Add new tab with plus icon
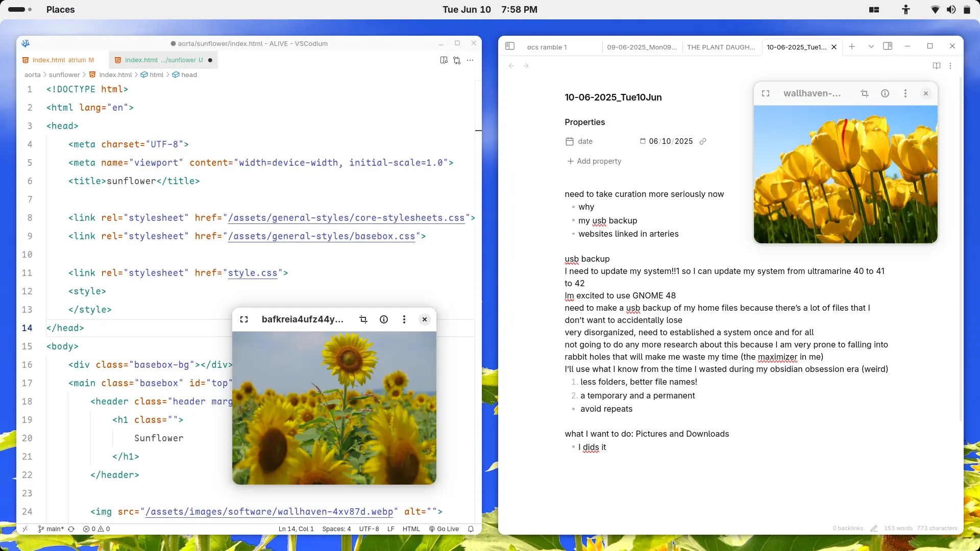980x551 pixels. point(852,46)
